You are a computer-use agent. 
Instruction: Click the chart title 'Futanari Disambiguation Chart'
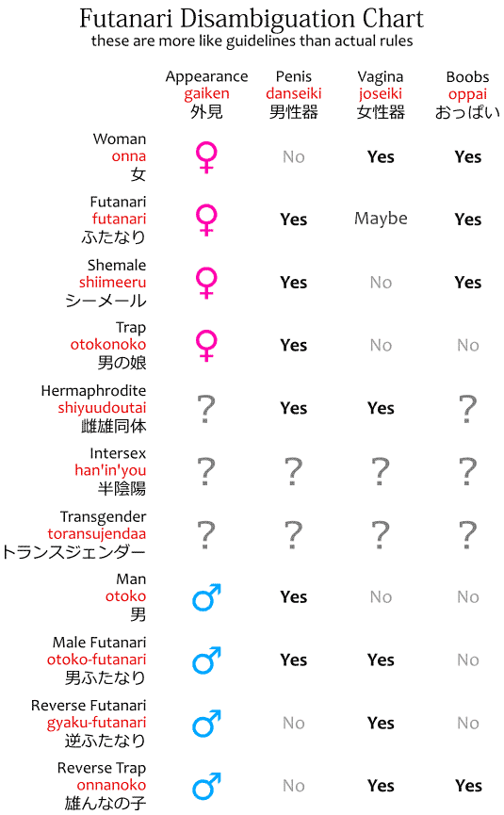252,19
